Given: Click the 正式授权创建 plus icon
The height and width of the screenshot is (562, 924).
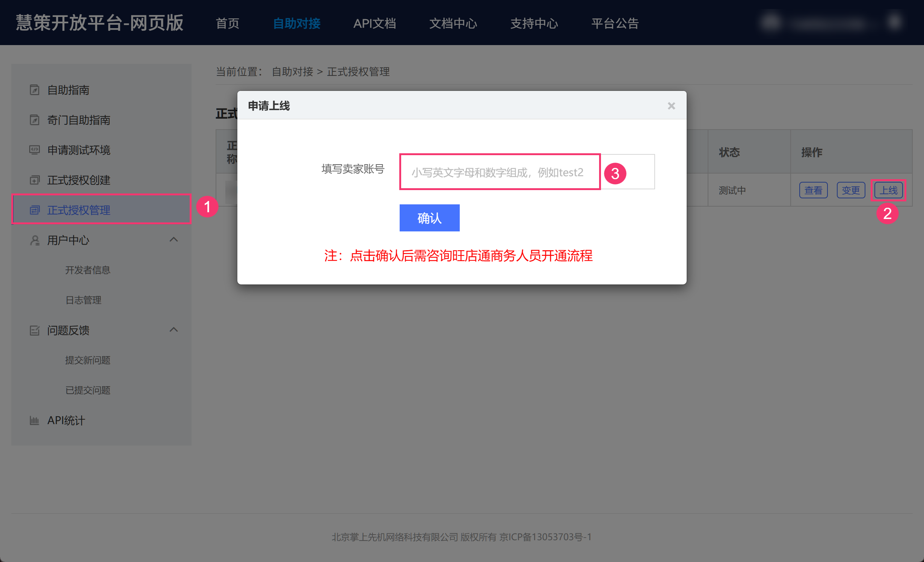Looking at the screenshot, I should tap(34, 180).
